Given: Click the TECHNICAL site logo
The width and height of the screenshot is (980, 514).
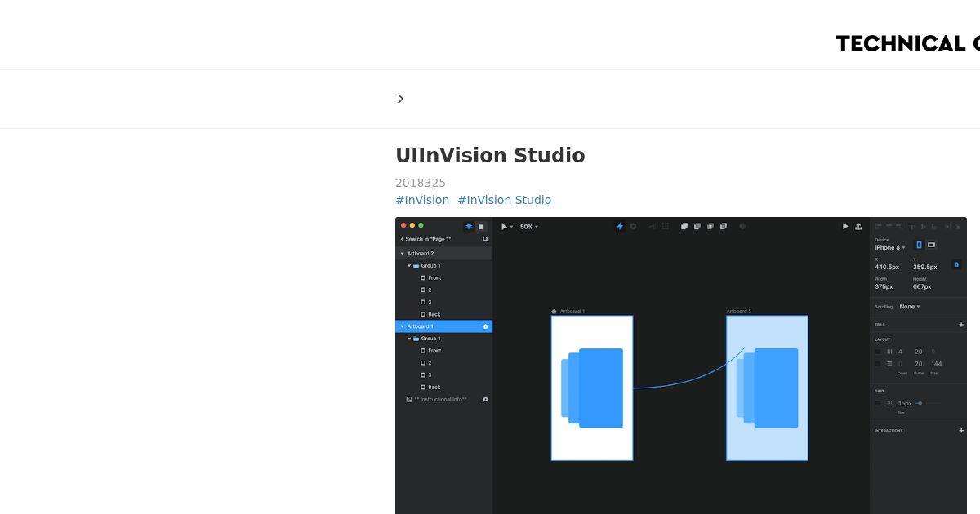Looking at the screenshot, I should 907,43.
